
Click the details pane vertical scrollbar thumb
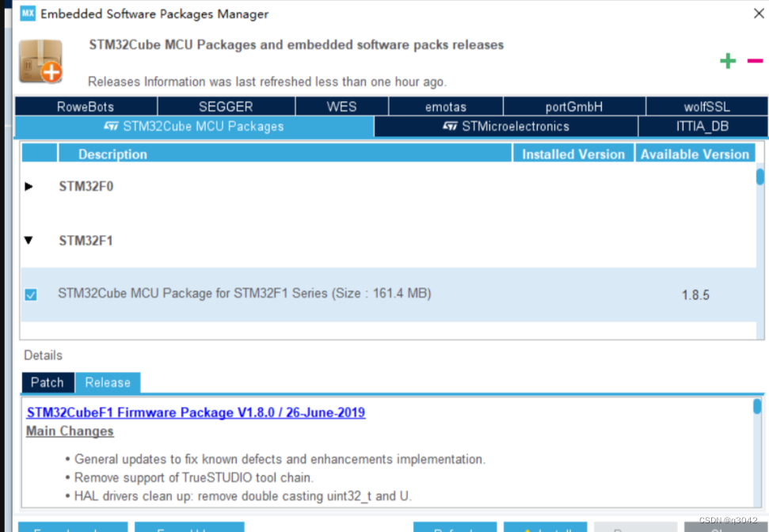point(757,406)
